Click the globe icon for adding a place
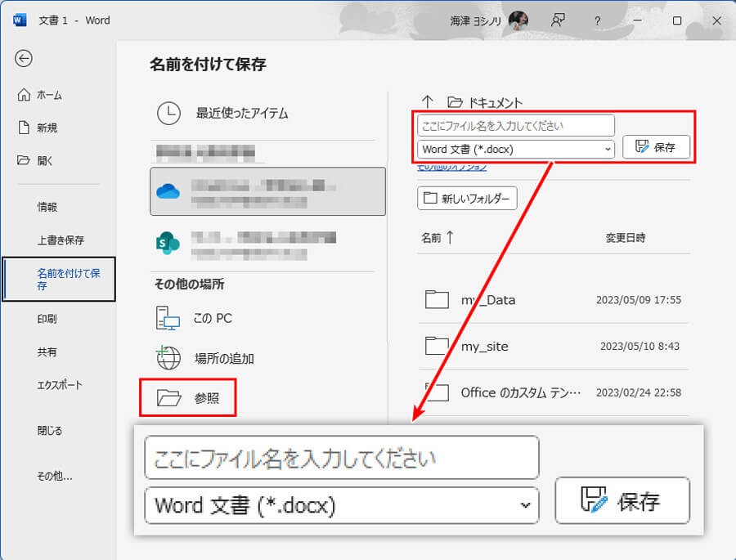Screen dimensions: 736x560 [x=168, y=358]
